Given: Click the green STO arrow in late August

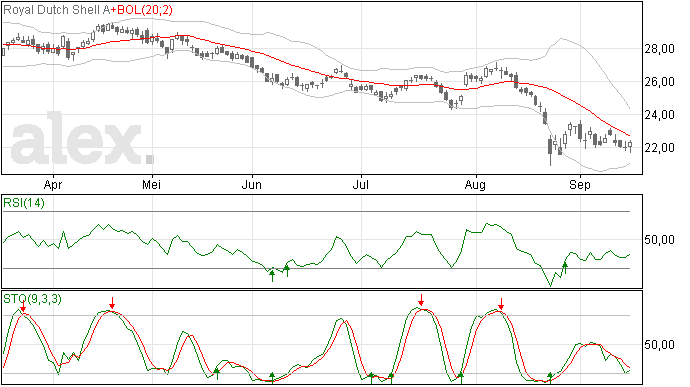Looking at the screenshot, I should tap(550, 378).
